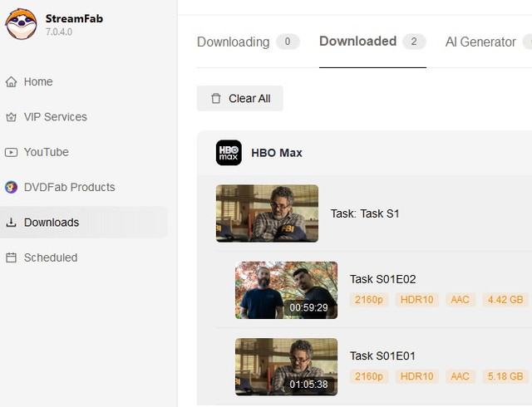Click the 'StreamFab' app name text
The width and height of the screenshot is (532, 407).
[x=74, y=18]
